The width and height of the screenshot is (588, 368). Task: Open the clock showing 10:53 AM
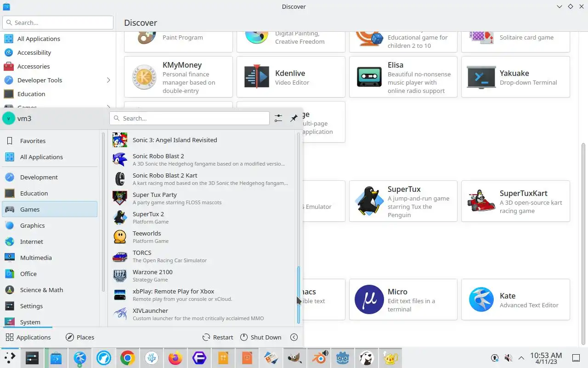tap(546, 358)
